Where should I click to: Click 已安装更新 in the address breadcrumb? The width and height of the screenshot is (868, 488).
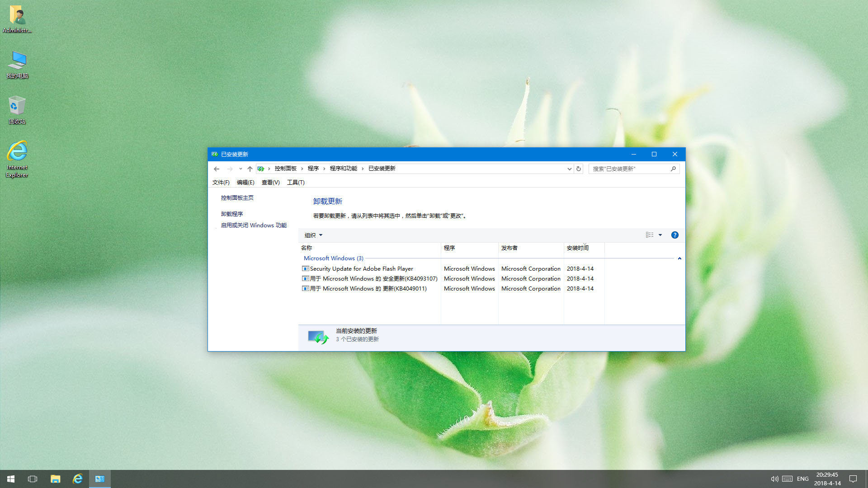382,169
